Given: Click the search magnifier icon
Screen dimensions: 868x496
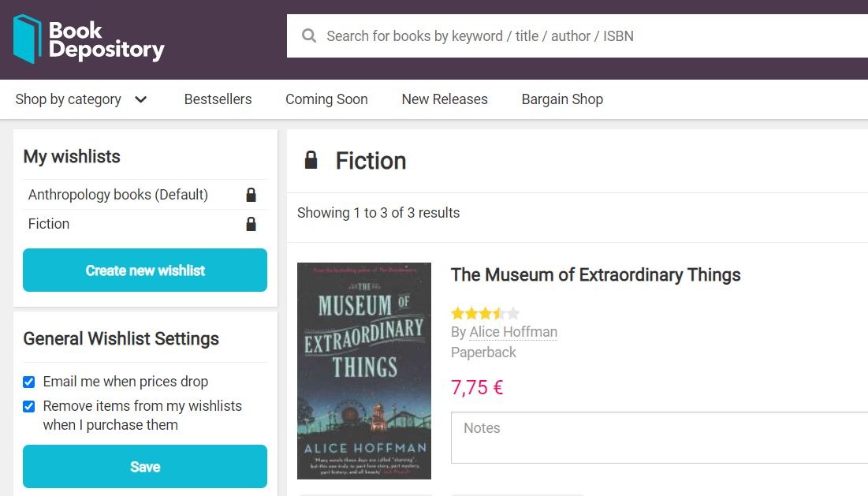Looking at the screenshot, I should 308,35.
